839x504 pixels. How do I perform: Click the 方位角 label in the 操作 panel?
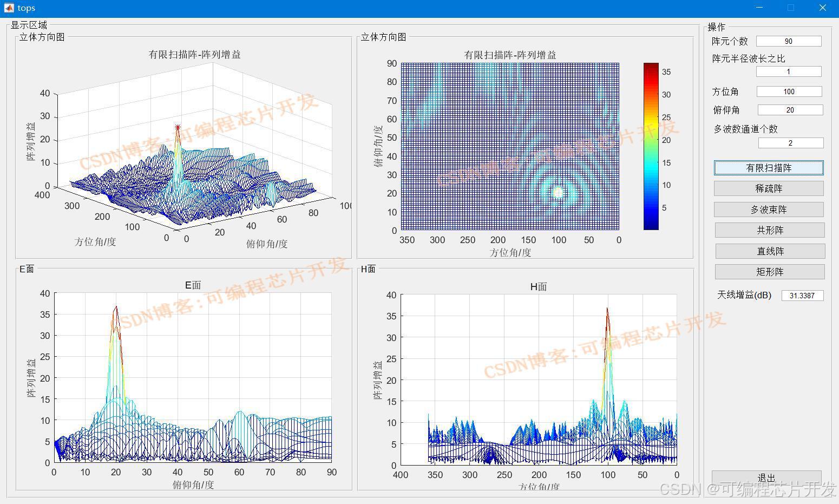click(x=725, y=91)
